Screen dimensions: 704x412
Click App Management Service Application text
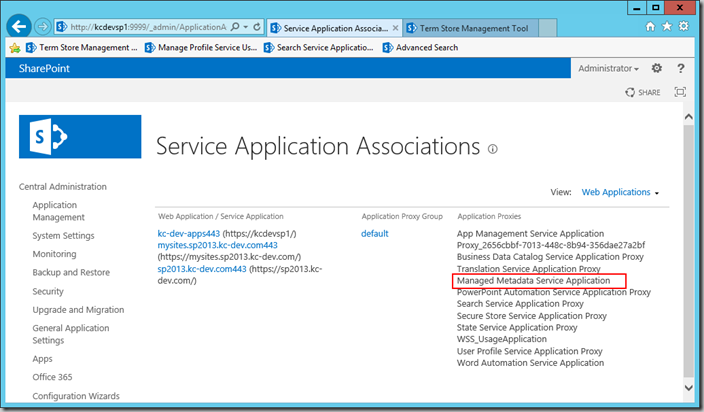click(530, 233)
